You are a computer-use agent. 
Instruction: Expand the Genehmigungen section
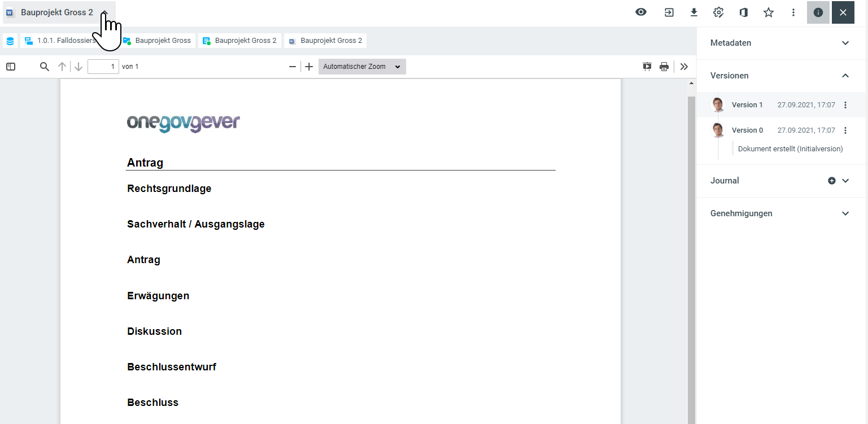coord(845,213)
